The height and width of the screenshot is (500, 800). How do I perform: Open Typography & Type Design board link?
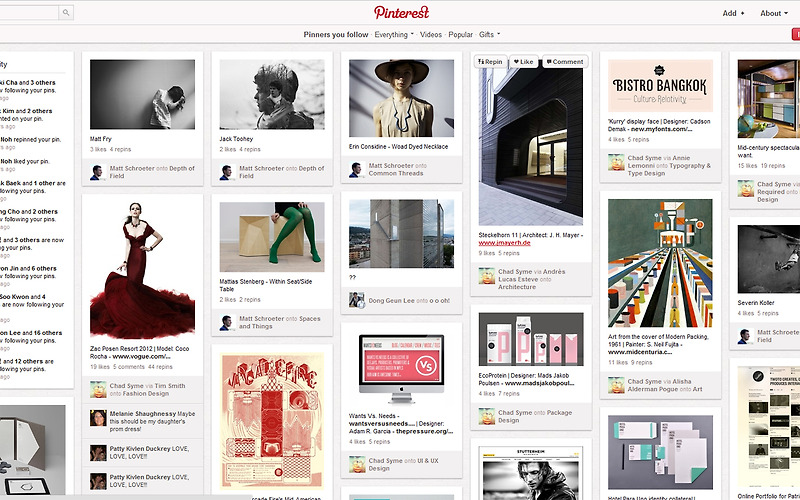(x=669, y=169)
